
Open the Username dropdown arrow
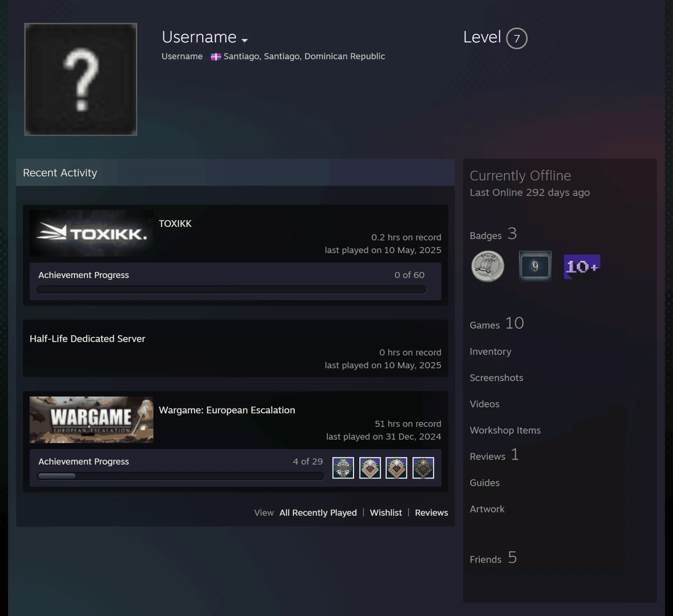tap(245, 40)
